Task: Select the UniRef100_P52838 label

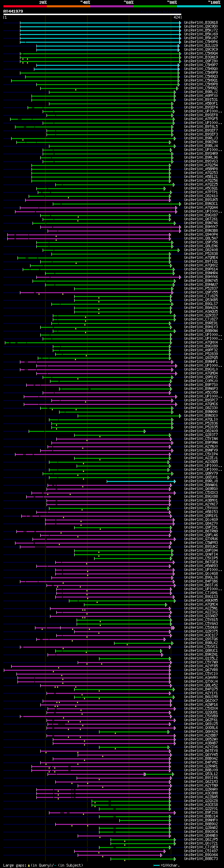Action: click(201, 254)
